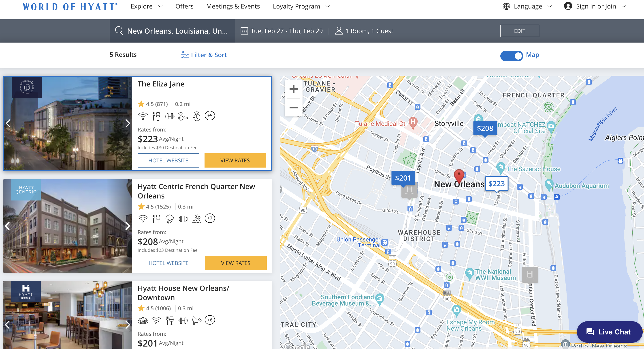The width and height of the screenshot is (644, 349).
Task: Show The Eliza Jane +5 more amenities
Action: point(210,116)
